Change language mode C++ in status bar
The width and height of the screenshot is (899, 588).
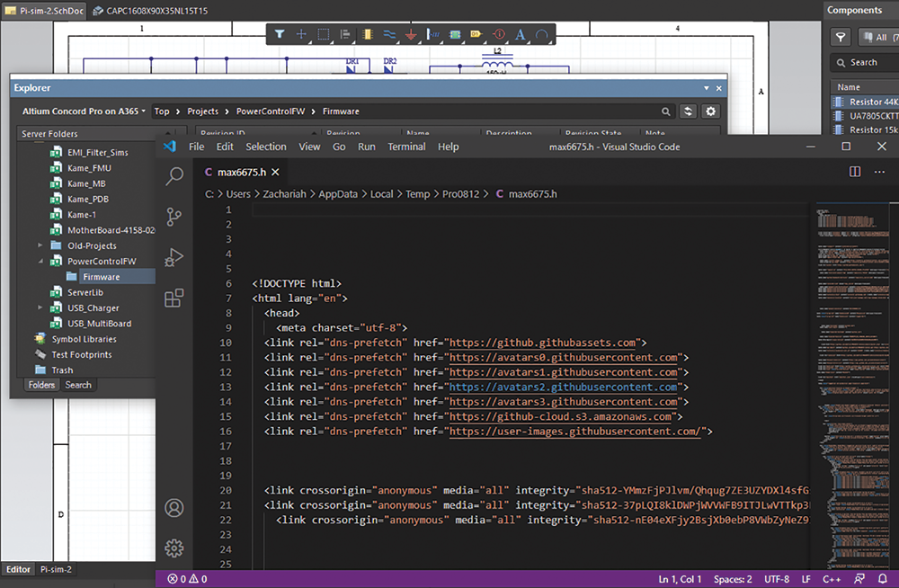coord(832,579)
